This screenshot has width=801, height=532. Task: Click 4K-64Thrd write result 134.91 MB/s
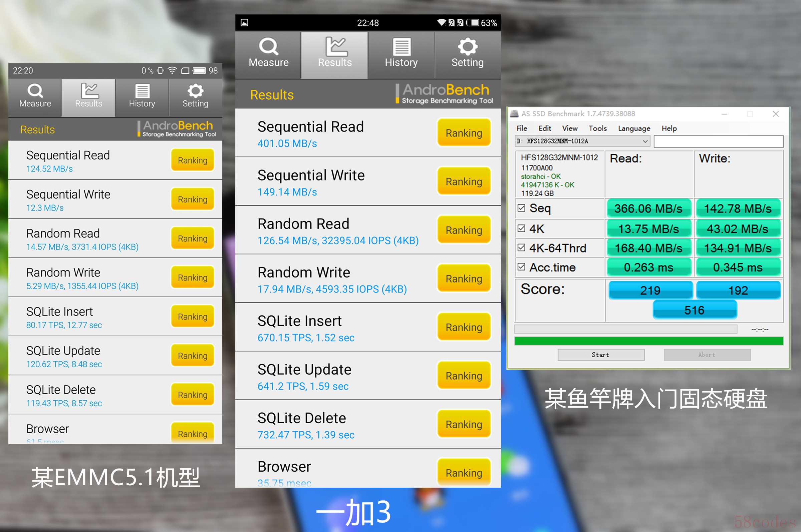coord(738,248)
